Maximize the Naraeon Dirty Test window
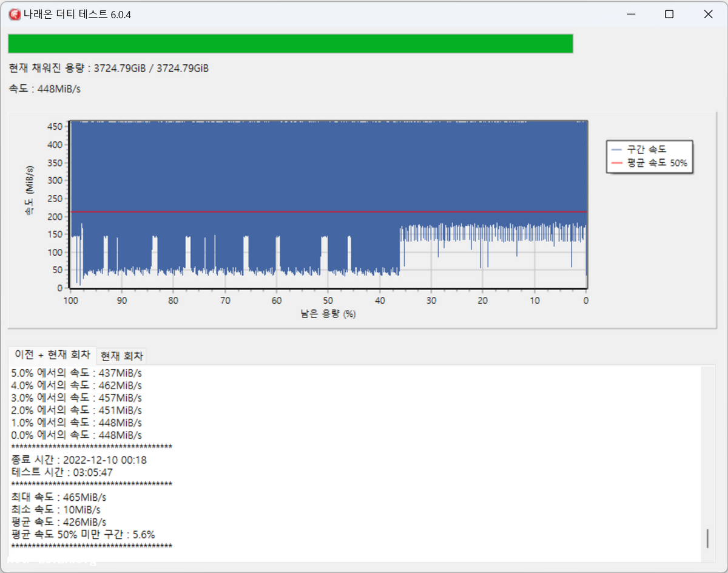728x573 pixels. (669, 15)
